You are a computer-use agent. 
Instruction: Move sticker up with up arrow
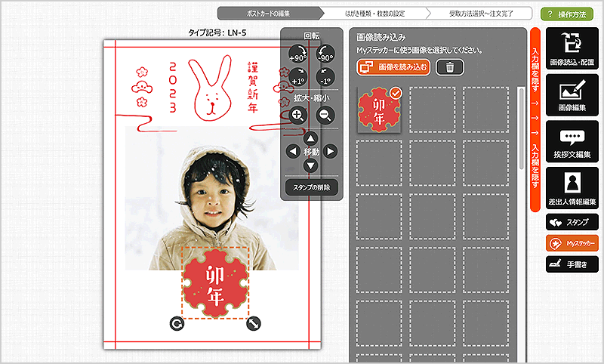(x=310, y=138)
